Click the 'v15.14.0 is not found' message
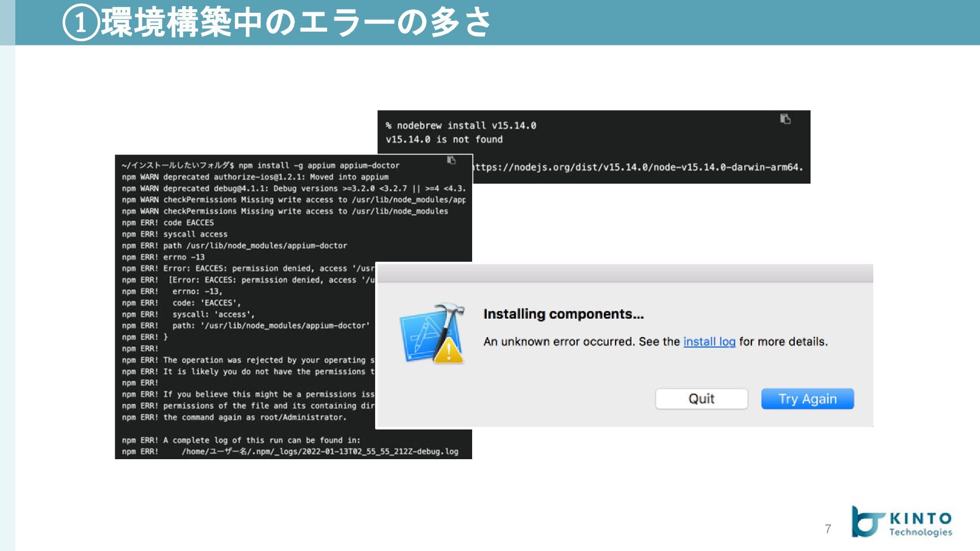Viewport: 980px width, 551px height. point(444,139)
